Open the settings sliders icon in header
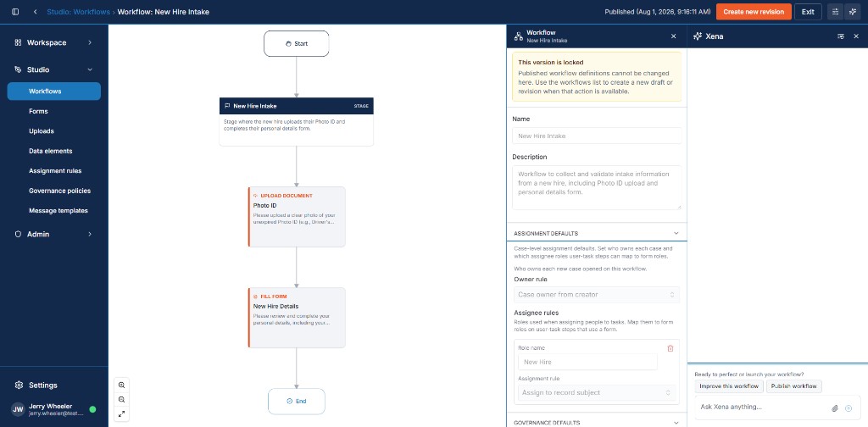This screenshot has height=427, width=868. (835, 12)
